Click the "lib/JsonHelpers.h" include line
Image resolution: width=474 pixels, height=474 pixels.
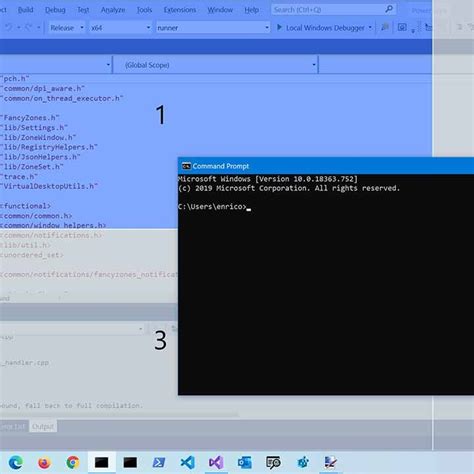40,157
